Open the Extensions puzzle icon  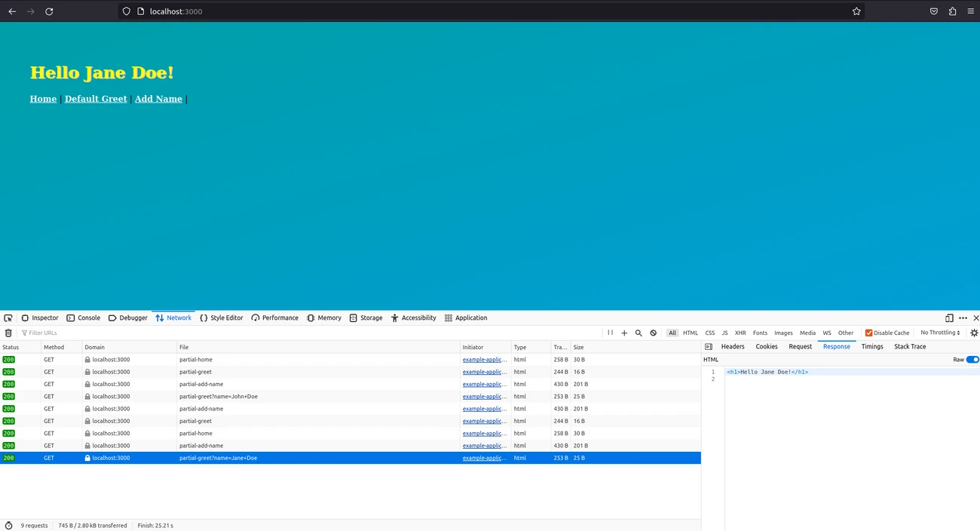953,11
